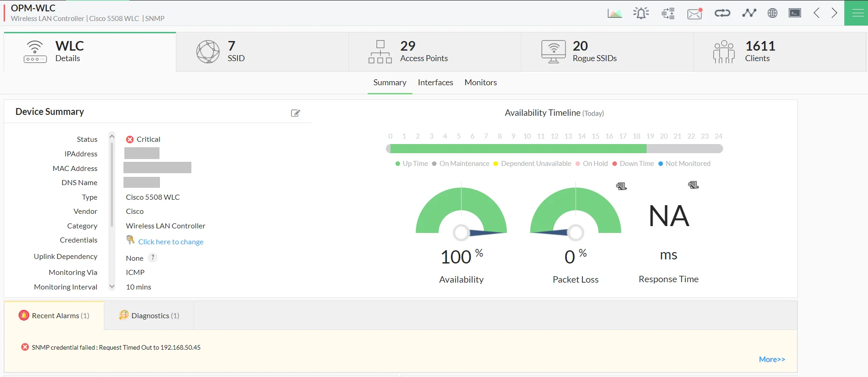This screenshot has height=377, width=868.
Task: Click the globe browser icon
Action: pyautogui.click(x=772, y=13)
